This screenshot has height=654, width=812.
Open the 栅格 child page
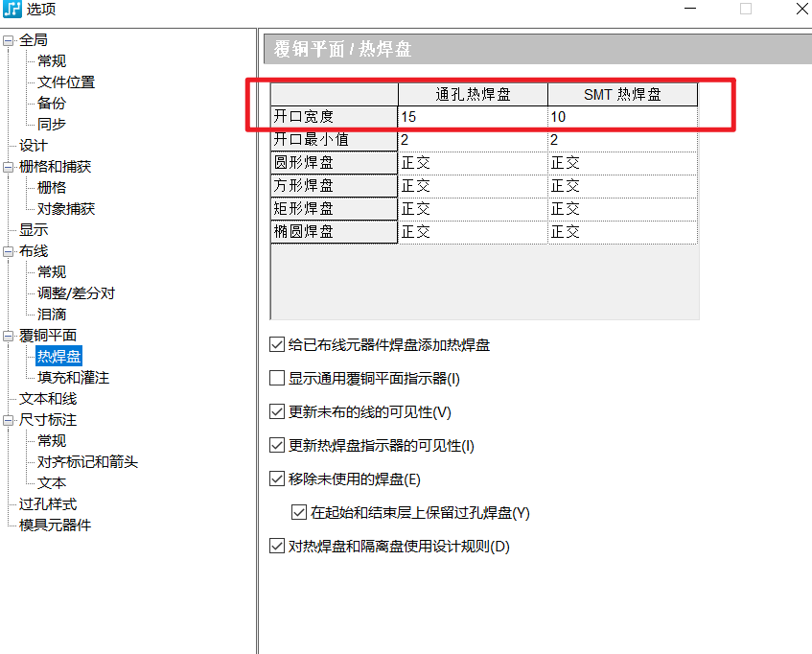(x=52, y=187)
